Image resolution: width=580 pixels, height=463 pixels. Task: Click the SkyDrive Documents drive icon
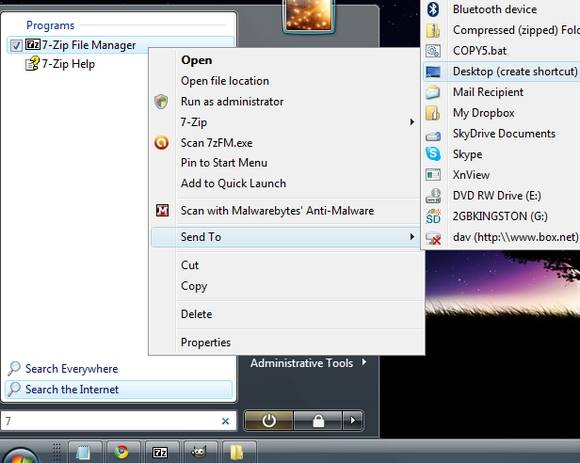pyautogui.click(x=433, y=136)
